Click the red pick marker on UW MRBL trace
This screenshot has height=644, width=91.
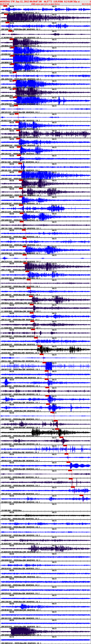click(12, 48)
